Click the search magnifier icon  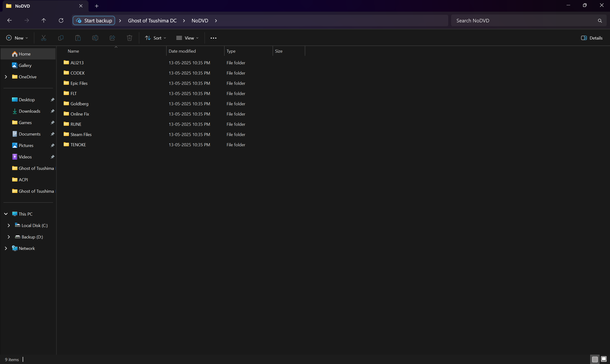tap(600, 21)
